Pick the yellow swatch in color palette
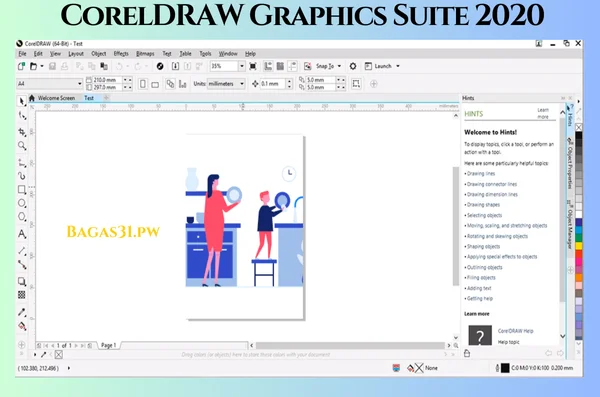 [x=579, y=245]
